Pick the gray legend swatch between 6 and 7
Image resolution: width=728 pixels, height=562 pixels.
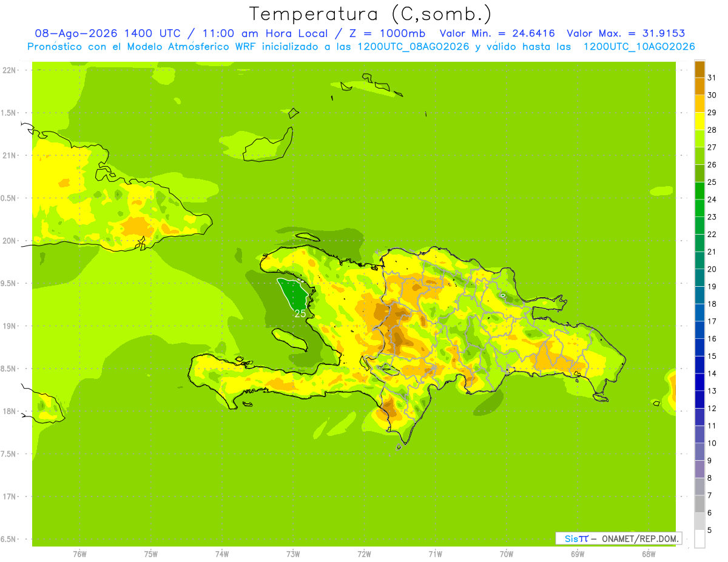pos(699,504)
